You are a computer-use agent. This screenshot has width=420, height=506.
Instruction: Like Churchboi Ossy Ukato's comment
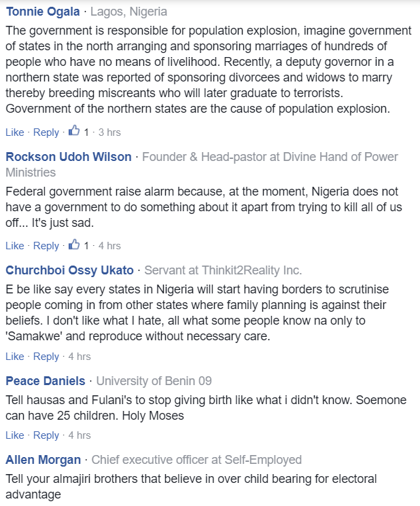click(14, 356)
